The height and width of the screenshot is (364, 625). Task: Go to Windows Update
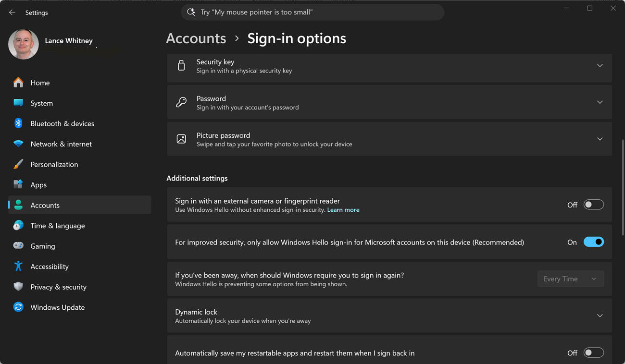pyautogui.click(x=79, y=307)
